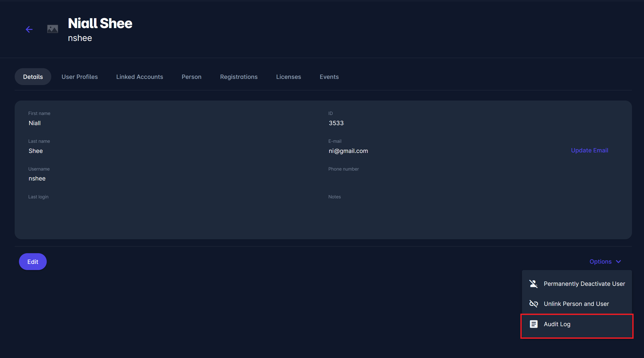The width and height of the screenshot is (644, 358).
Task: Click the ni@gmail.com email value
Action: tap(348, 151)
